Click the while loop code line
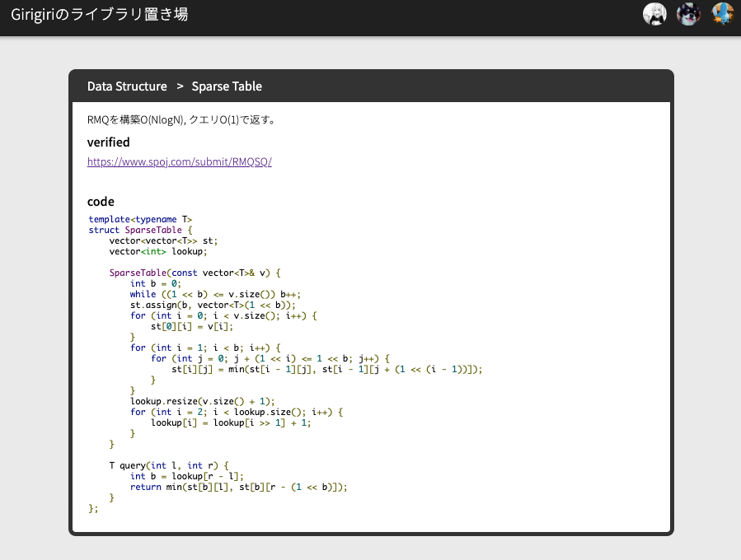Viewport: 741px width, 560px height. pyautogui.click(x=215, y=294)
